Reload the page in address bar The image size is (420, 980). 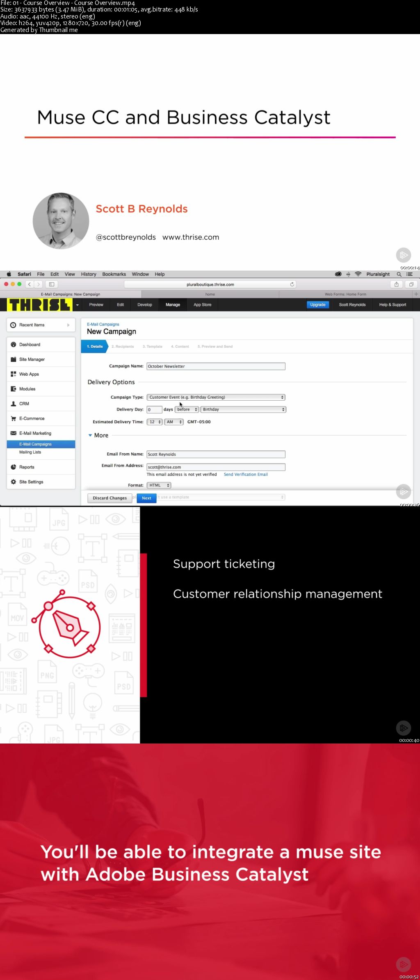[x=292, y=284]
